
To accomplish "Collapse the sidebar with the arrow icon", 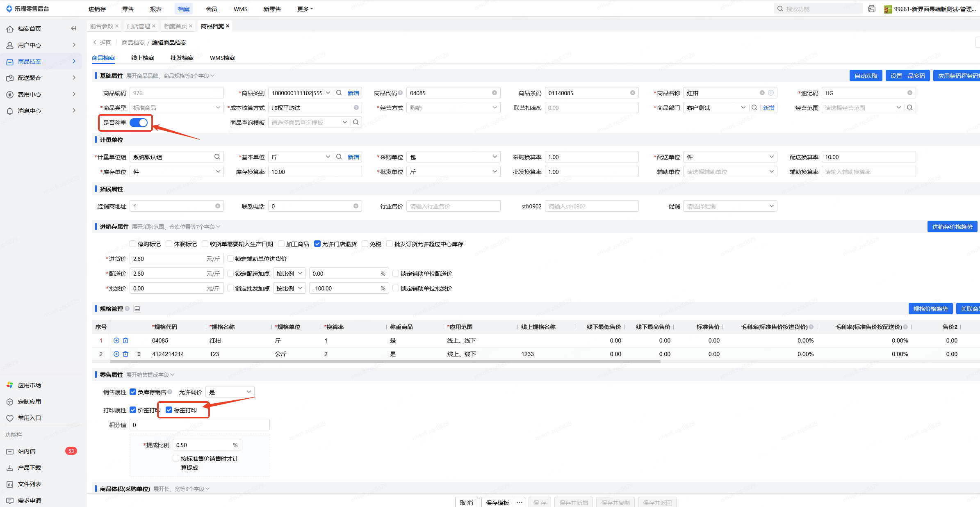I will [74, 28].
